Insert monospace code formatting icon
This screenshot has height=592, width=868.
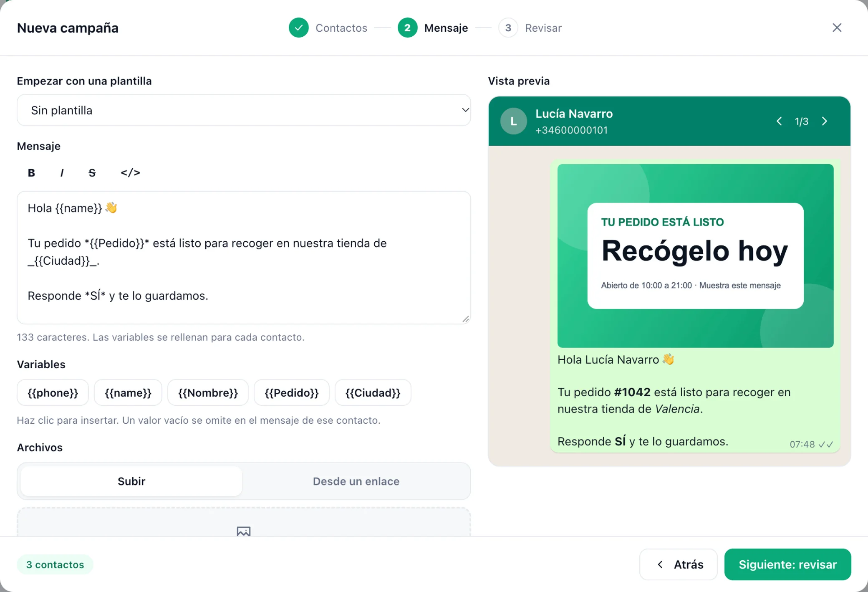point(130,173)
